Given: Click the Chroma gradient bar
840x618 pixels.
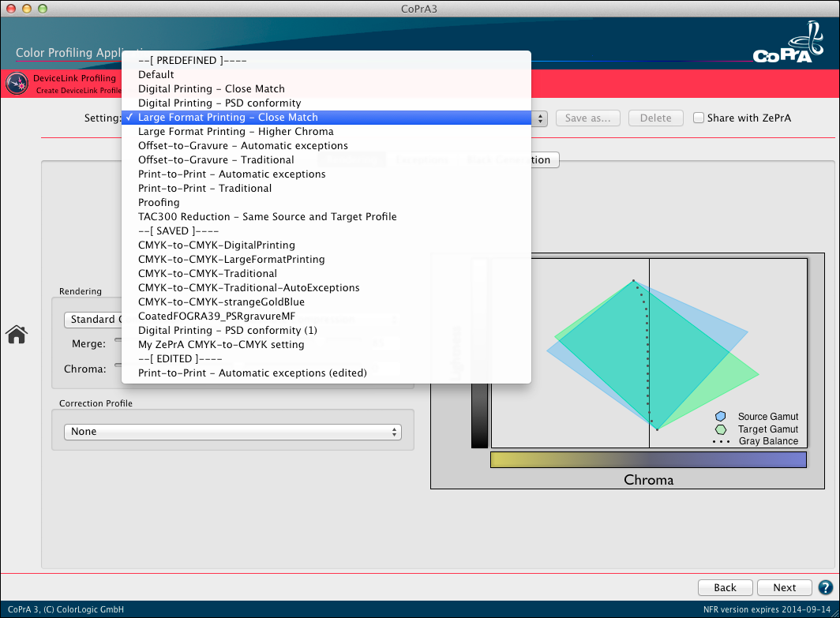Looking at the screenshot, I should coord(647,459).
